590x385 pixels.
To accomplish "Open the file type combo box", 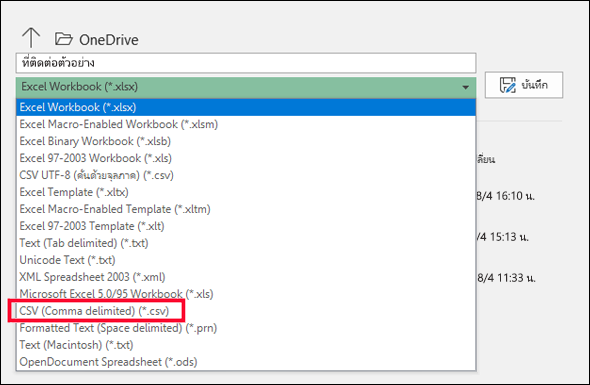I will (x=246, y=87).
